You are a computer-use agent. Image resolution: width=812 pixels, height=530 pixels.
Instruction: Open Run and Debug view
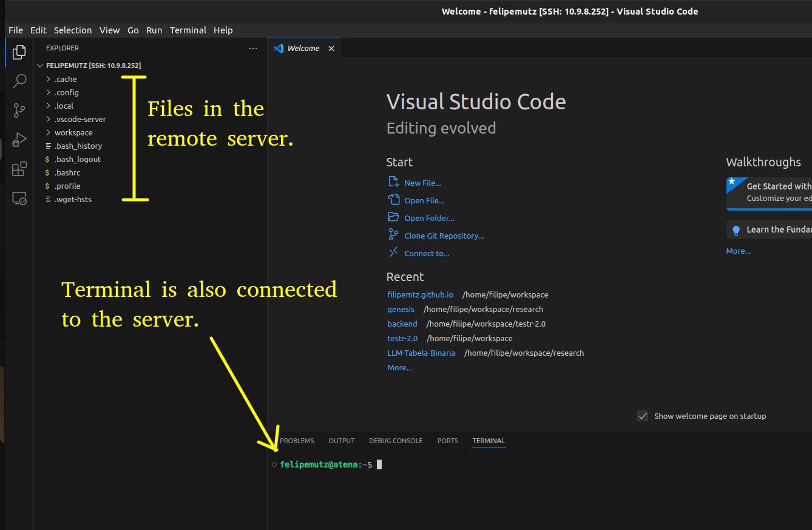coord(19,139)
